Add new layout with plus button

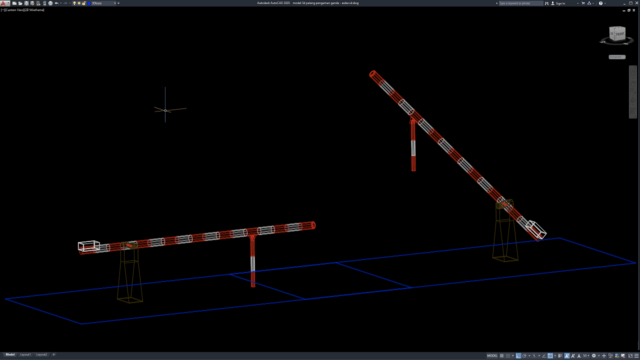click(x=53, y=355)
